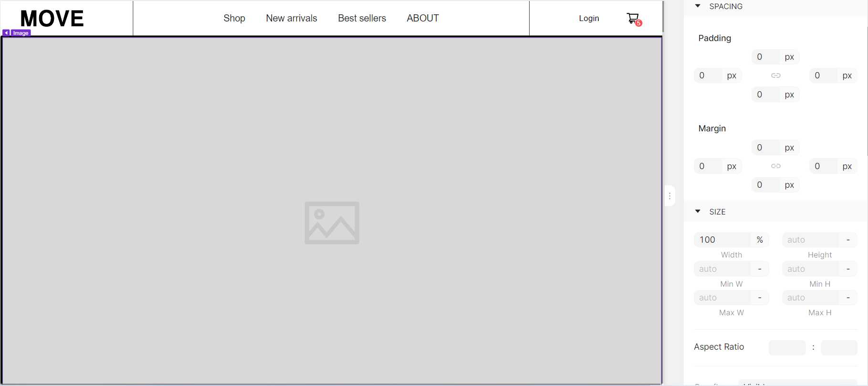Open the New arrivals menu item
The image size is (868, 386).
click(292, 18)
